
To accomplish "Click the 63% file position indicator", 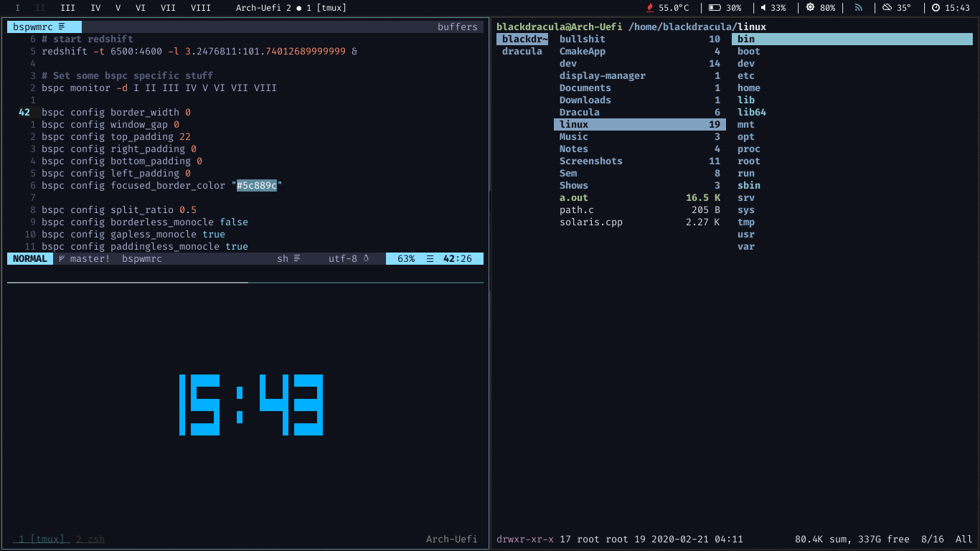I will 406,258.
